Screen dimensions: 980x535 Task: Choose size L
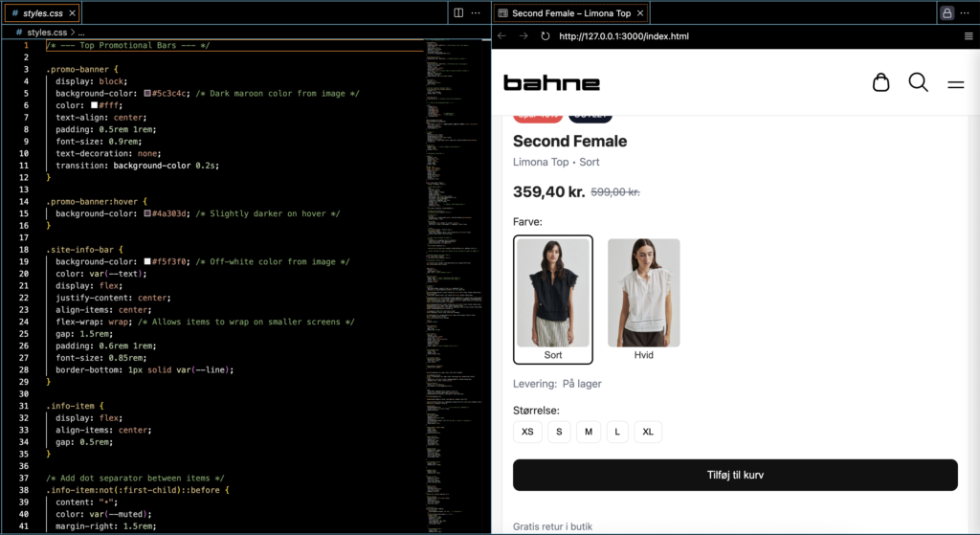(x=617, y=432)
